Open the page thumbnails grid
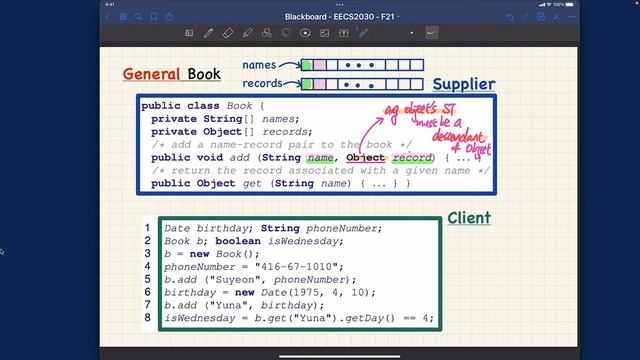This screenshot has width=640, height=360. click(x=123, y=17)
